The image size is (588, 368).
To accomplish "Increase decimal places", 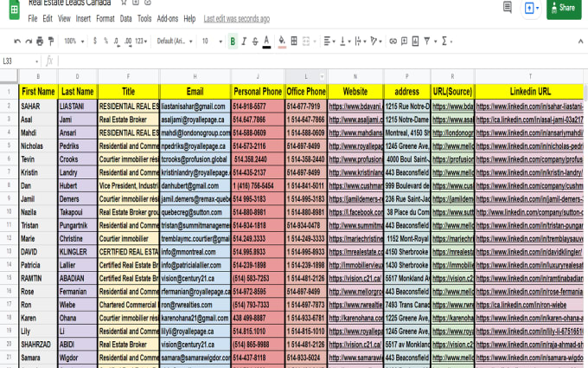I will [128, 42].
